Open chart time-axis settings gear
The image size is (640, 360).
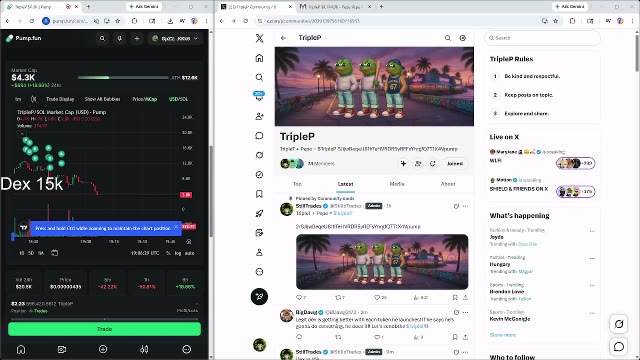pyautogui.click(x=189, y=242)
